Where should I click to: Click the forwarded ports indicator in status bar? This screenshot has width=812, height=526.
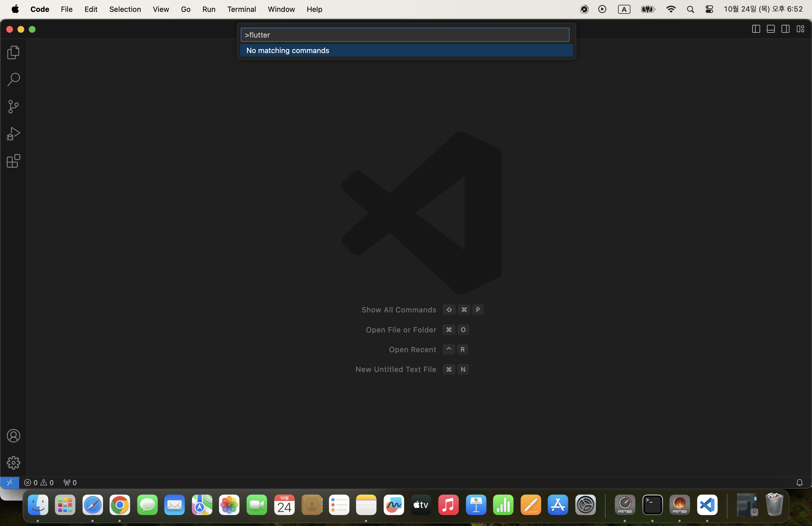coord(70,482)
